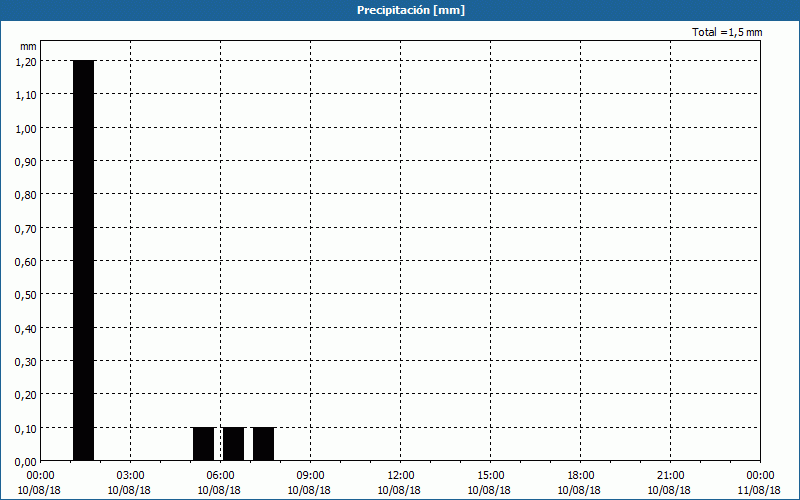Click the 0,50 y-axis label
Image resolution: width=800 pixels, height=500 pixels.
[x=26, y=295]
